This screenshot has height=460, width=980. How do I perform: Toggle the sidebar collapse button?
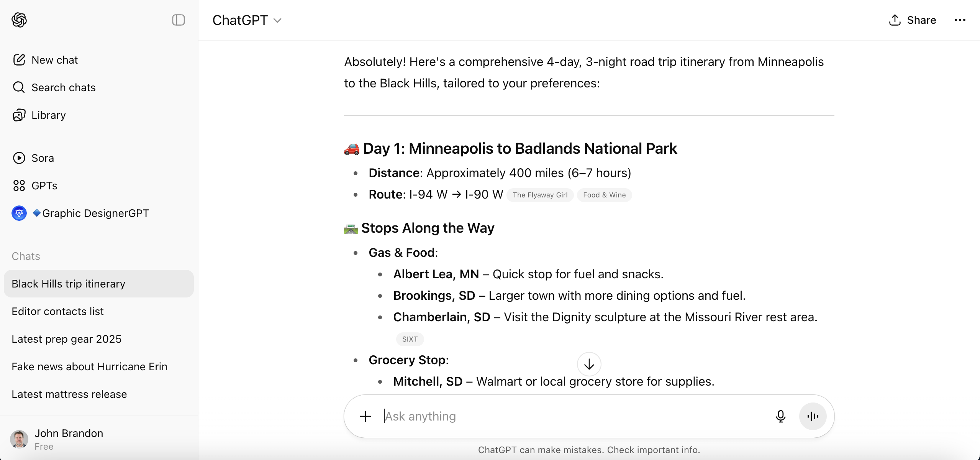[179, 20]
